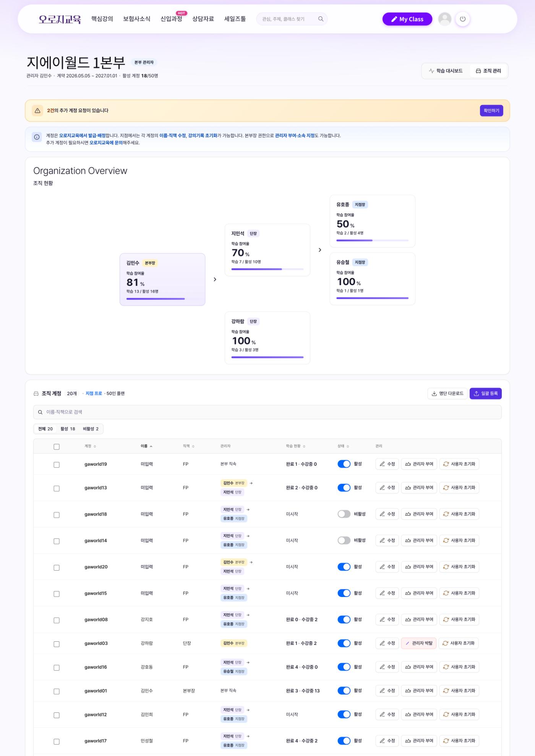Click the pencil edit icon for gaworld19
This screenshot has height=756, width=535.
pos(382,464)
